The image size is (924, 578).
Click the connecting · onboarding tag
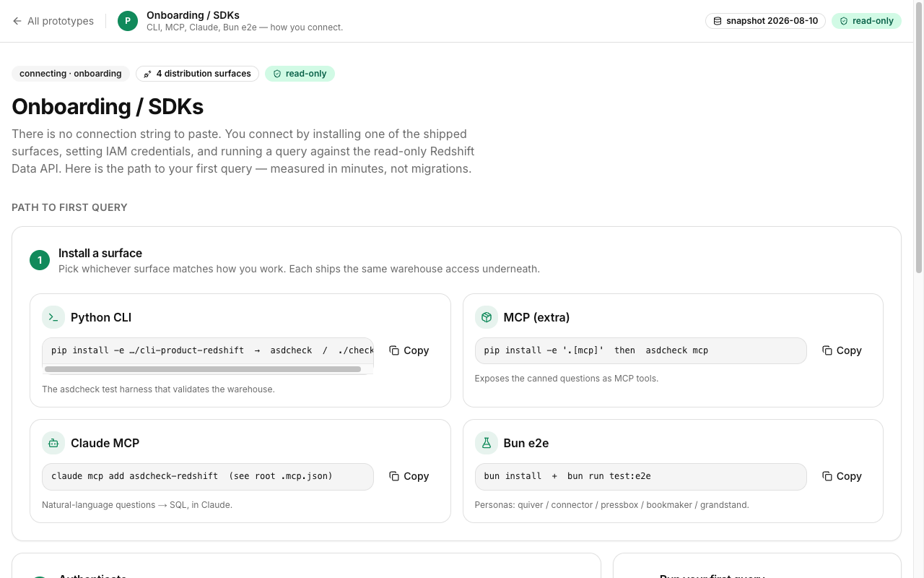pyautogui.click(x=71, y=74)
